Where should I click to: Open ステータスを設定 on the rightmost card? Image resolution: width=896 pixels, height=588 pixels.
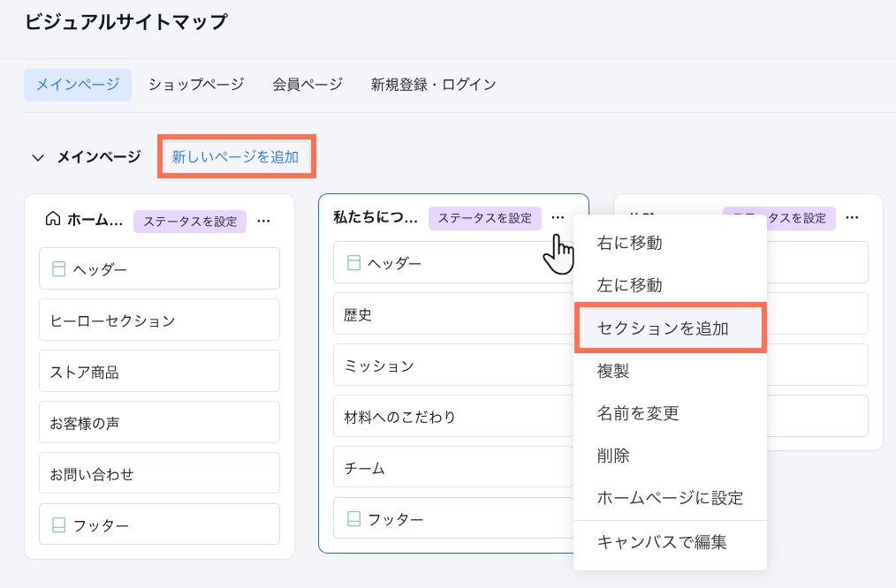tap(781, 216)
